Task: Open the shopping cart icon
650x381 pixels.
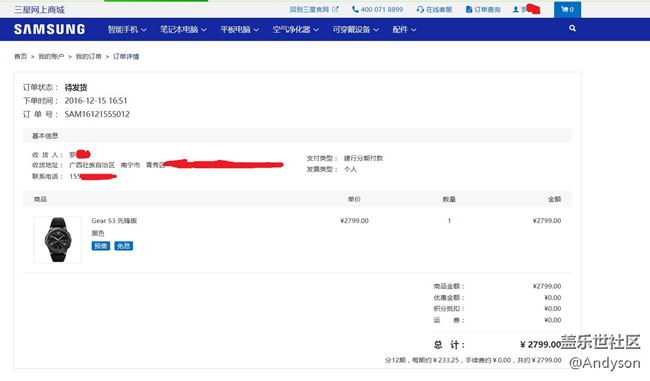Action: click(x=564, y=9)
